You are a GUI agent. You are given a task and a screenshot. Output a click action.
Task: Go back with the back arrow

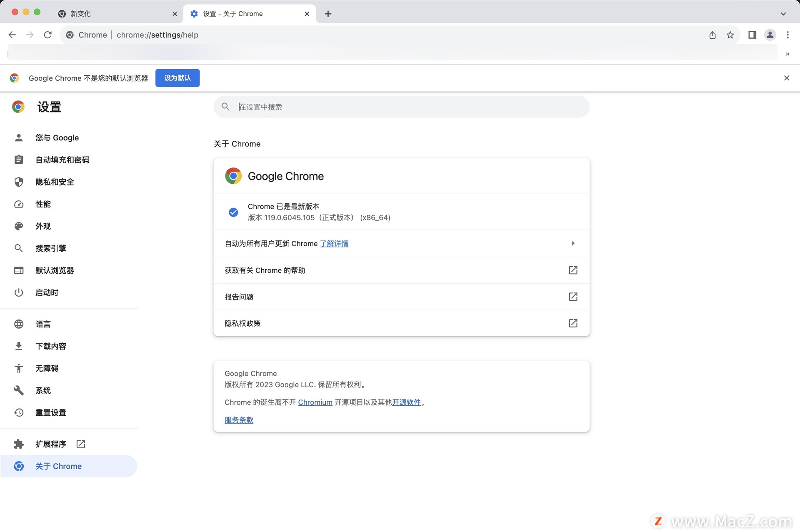click(x=12, y=35)
